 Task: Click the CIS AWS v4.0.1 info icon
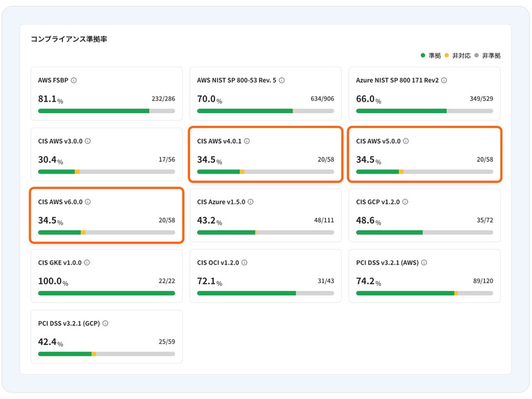[x=247, y=141]
